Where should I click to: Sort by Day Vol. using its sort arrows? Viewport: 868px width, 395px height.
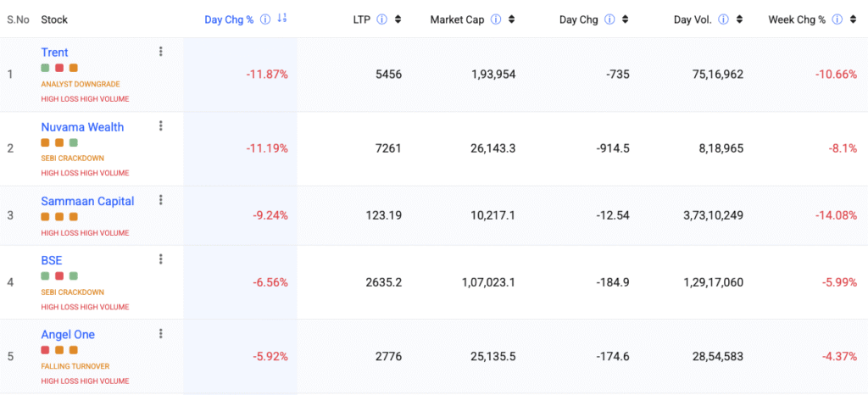tap(739, 19)
